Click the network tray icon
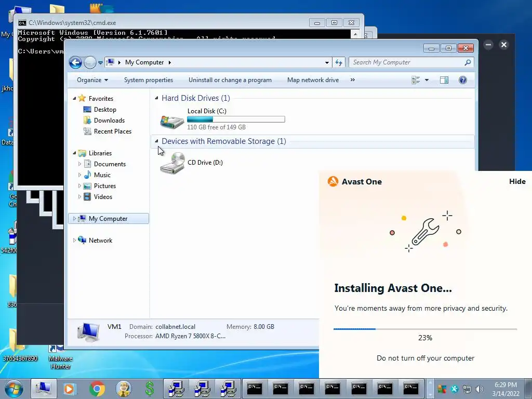 [x=467, y=389]
